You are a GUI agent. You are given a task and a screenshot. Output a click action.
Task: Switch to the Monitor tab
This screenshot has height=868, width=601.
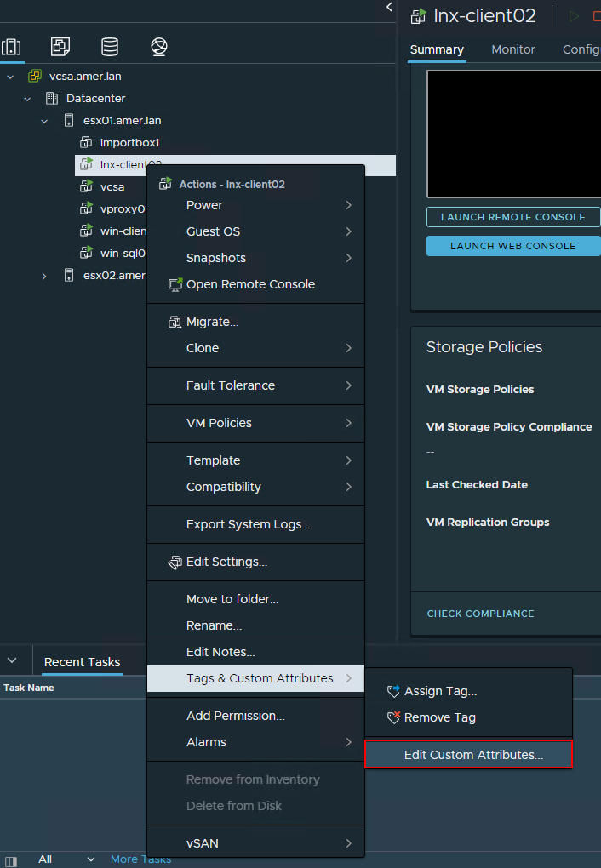(513, 49)
